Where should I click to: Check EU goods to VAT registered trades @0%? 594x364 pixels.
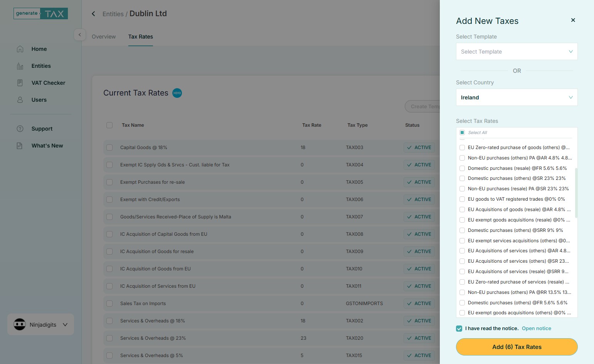(x=462, y=199)
